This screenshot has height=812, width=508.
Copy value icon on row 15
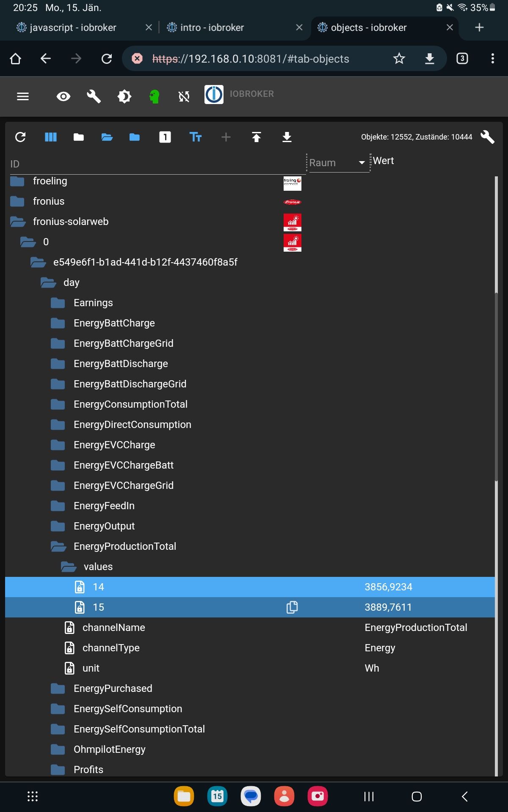[x=292, y=607]
